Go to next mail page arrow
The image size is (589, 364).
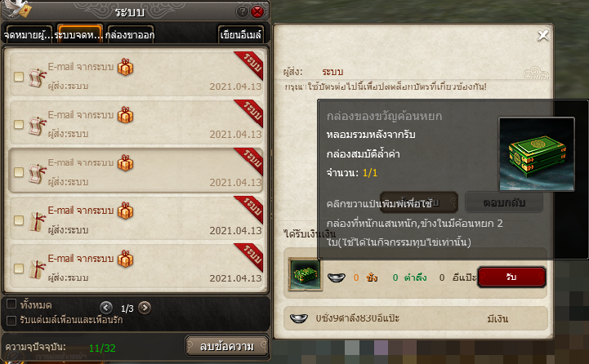tap(145, 308)
